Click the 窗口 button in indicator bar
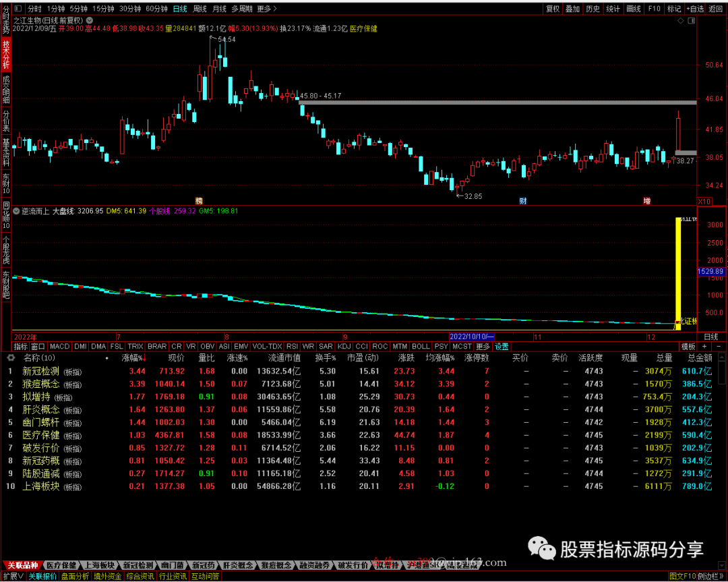Viewport: 728px width, 582px height. pyautogui.click(x=38, y=347)
